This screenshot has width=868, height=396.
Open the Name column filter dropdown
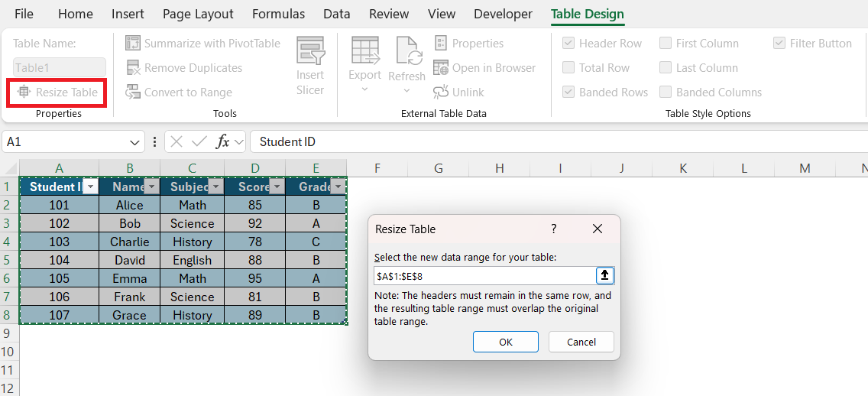point(152,187)
